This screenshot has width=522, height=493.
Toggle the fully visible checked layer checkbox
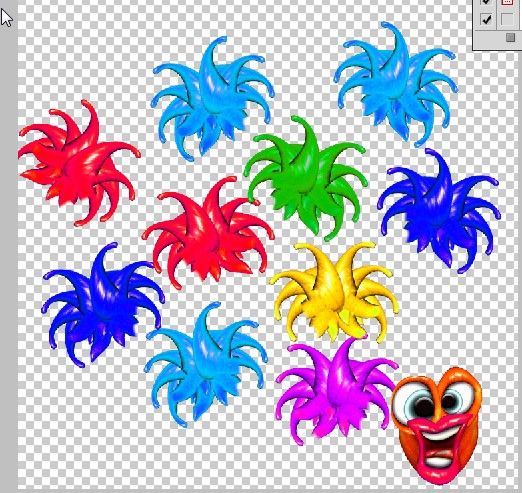(x=486, y=19)
